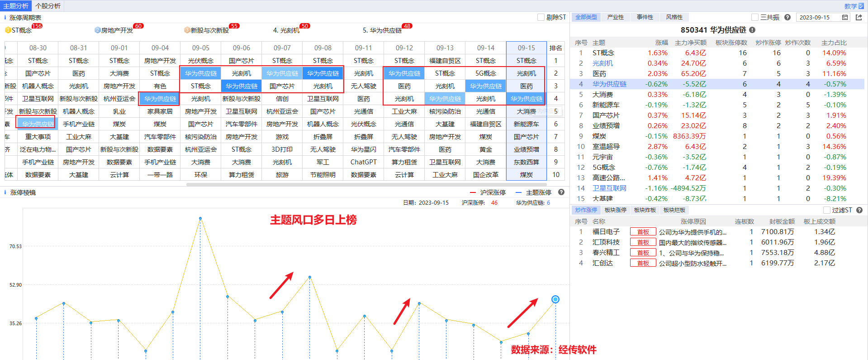Switch to 主题分析 tab
The height and width of the screenshot is (360, 868).
[16, 6]
